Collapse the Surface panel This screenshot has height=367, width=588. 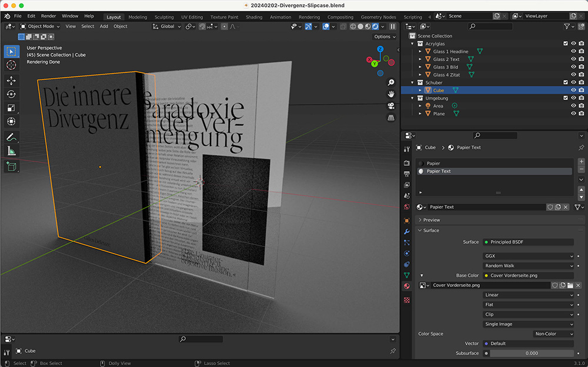click(431, 231)
